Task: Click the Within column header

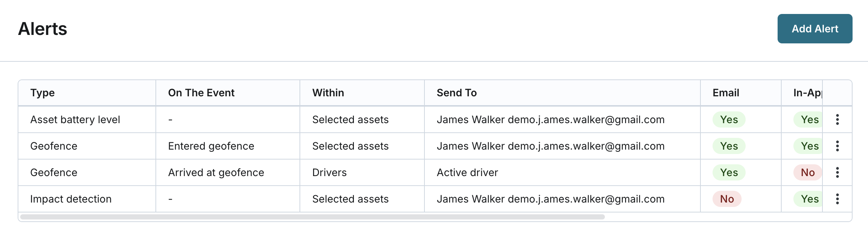Action: (328, 93)
